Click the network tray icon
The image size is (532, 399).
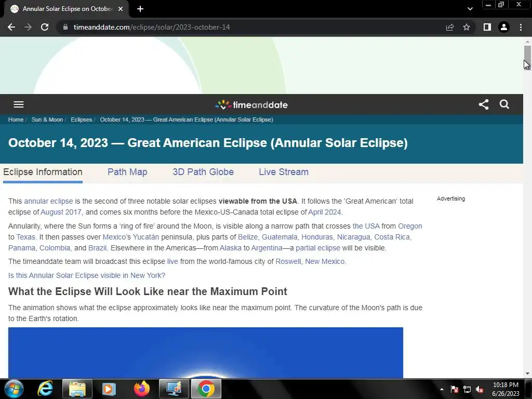click(x=467, y=389)
